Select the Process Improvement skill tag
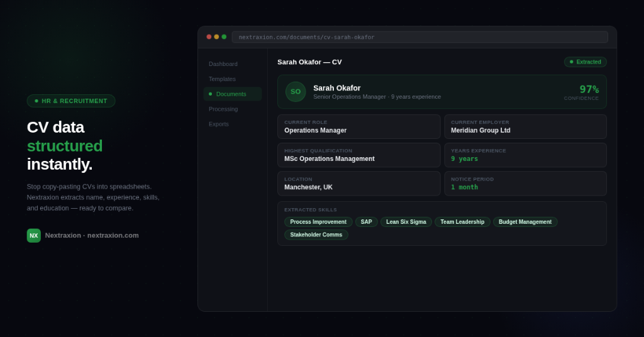This screenshot has height=337, width=644. pyautogui.click(x=318, y=222)
